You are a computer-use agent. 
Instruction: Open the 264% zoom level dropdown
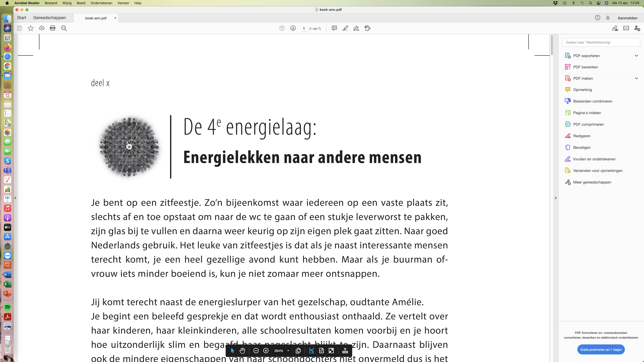tap(281, 351)
